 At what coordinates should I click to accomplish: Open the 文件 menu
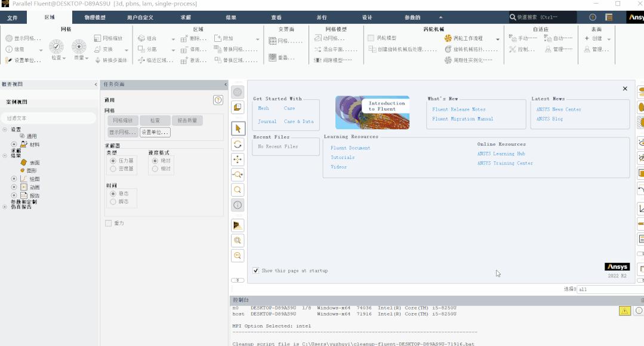click(x=13, y=18)
